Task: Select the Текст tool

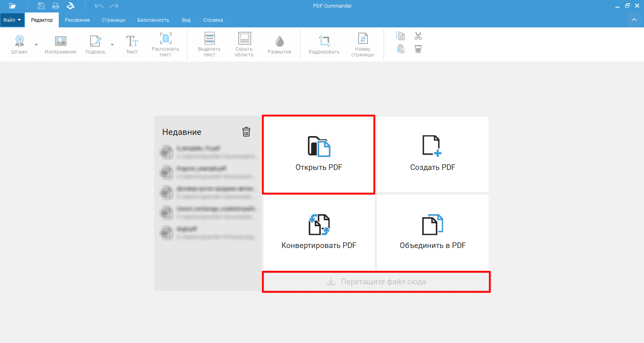Action: [132, 45]
